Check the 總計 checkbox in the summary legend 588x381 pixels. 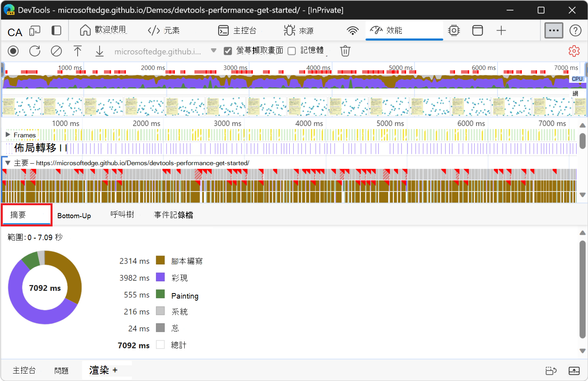[x=161, y=345]
